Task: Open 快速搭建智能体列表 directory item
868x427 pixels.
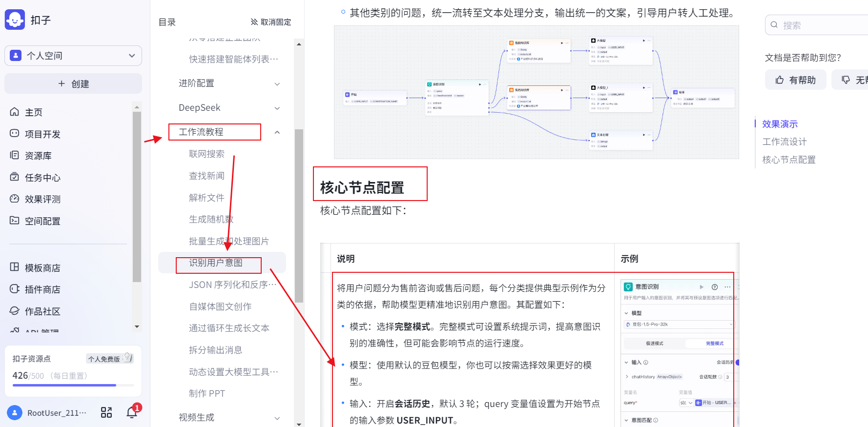Action: point(233,59)
